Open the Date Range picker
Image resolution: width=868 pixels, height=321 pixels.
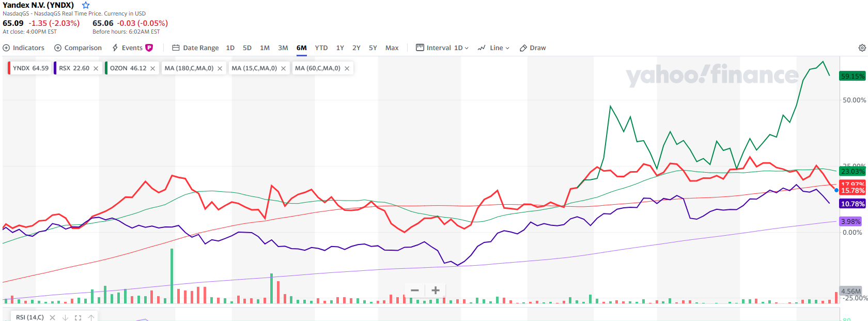pyautogui.click(x=195, y=48)
